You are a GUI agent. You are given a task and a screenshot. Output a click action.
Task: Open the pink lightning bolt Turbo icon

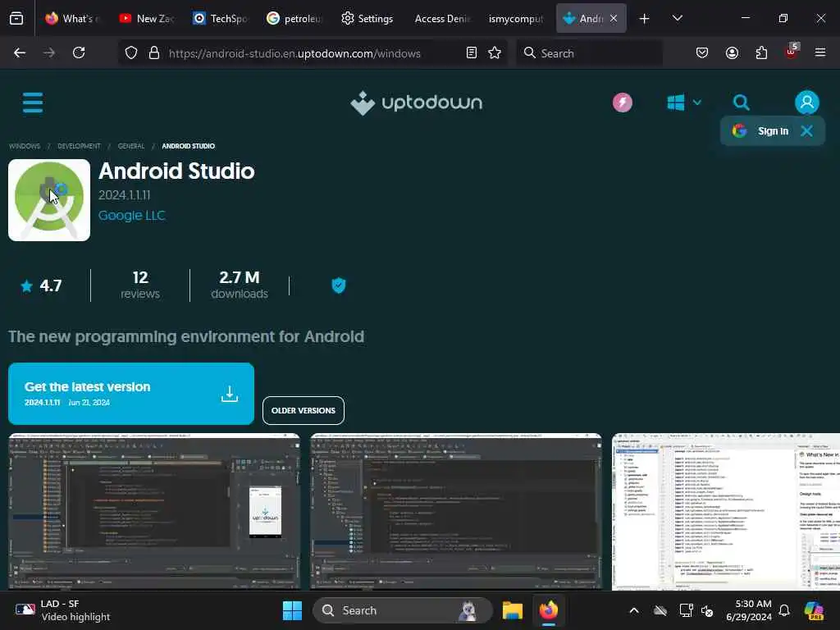click(x=623, y=103)
